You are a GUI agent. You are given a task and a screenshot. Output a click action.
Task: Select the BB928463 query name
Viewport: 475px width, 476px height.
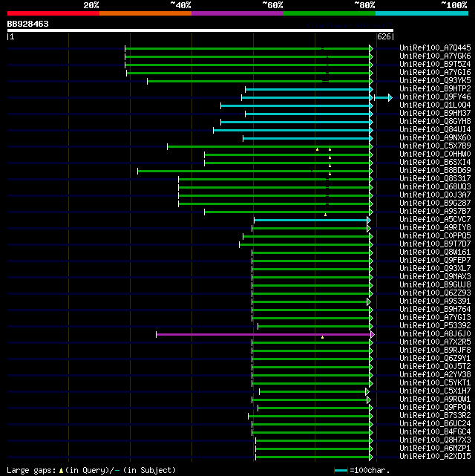(28, 24)
